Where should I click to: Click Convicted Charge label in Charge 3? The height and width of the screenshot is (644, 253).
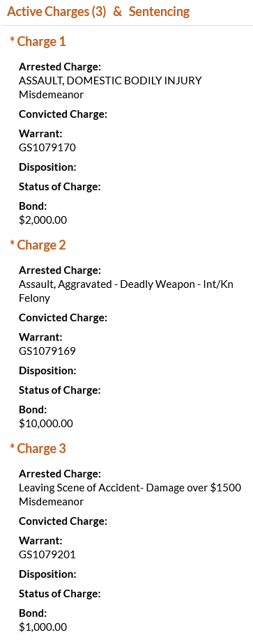click(x=63, y=521)
